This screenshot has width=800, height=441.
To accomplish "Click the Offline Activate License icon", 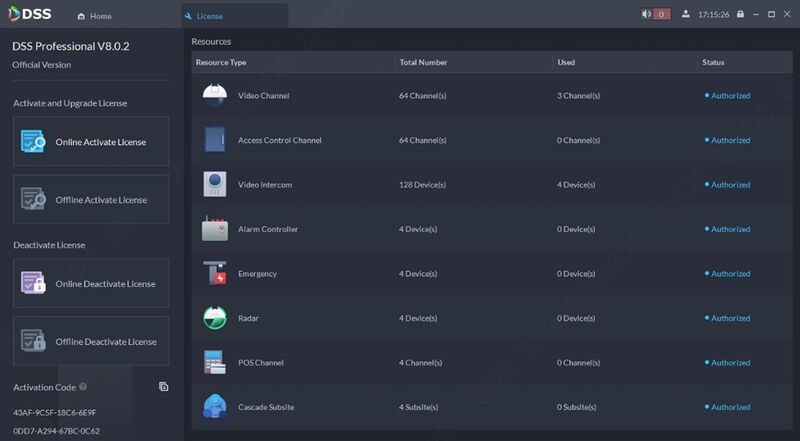I will 33,200.
